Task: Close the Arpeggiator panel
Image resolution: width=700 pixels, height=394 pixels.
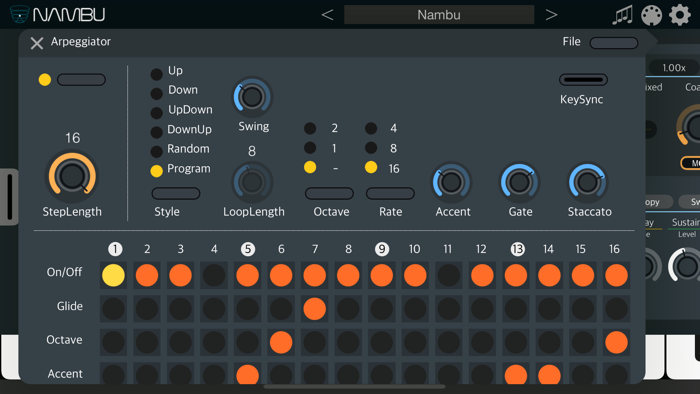Action: 37,43
